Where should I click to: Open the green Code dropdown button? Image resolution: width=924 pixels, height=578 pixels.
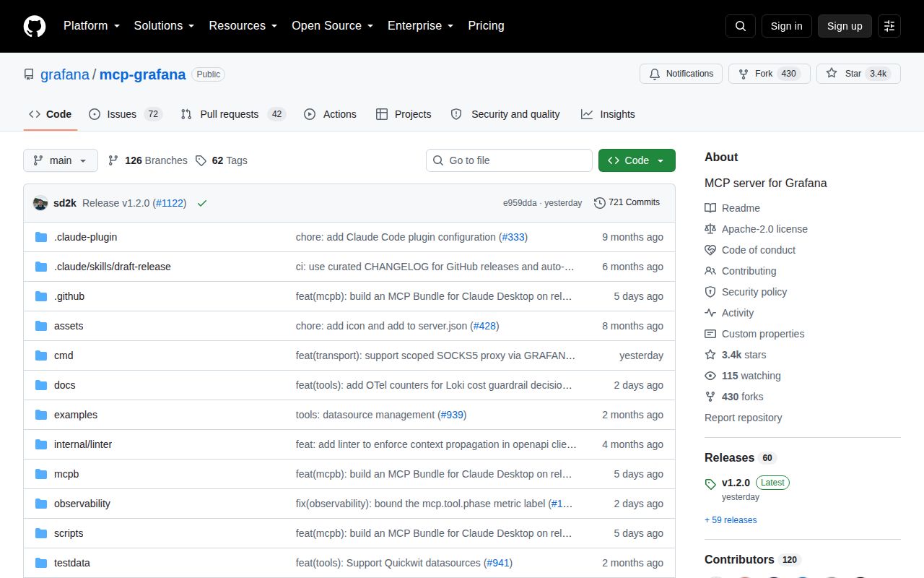(x=637, y=160)
